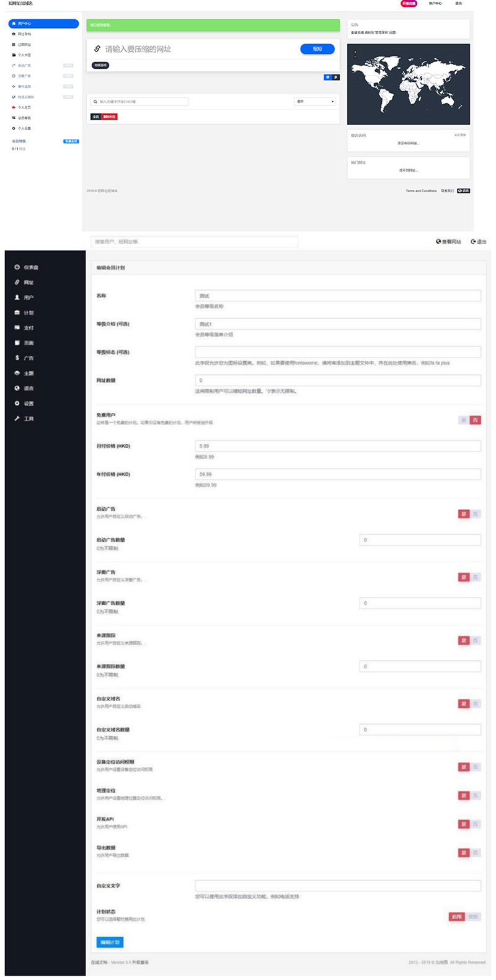
Task: Open 主题 via the eye icon
Action: pyautogui.click(x=17, y=373)
